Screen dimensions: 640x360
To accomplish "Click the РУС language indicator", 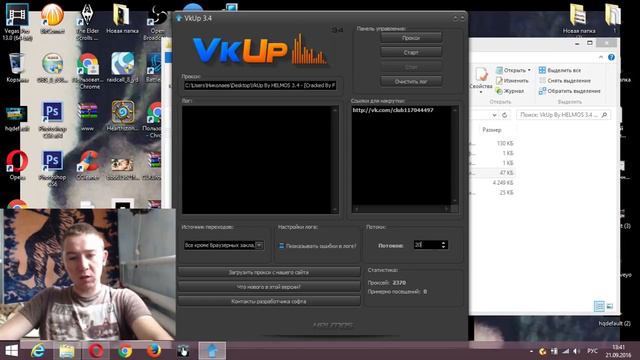I will tap(592, 351).
